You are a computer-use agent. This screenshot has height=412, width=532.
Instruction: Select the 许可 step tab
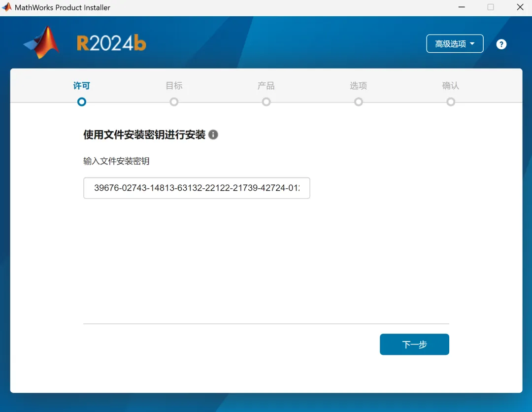click(81, 86)
